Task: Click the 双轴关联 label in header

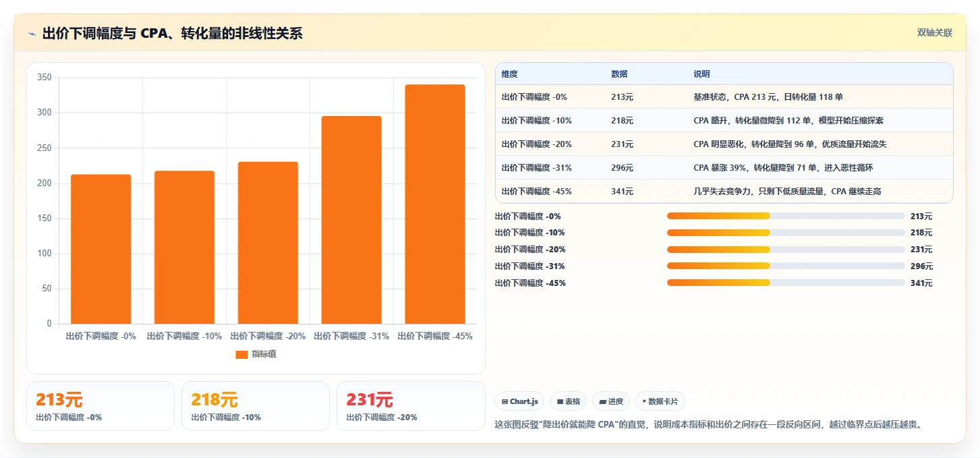Action: point(934,32)
